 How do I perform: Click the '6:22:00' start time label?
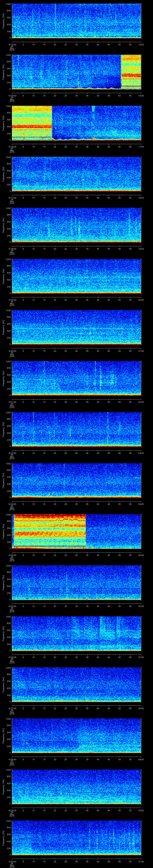[x=12, y=453]
